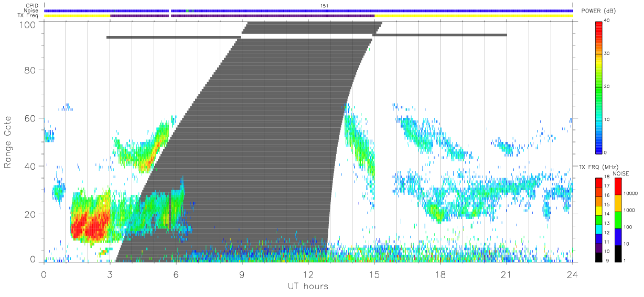This screenshot has width=644, height=297.
Task: Click the 14 label on TX FRQ legend
Action: [607, 215]
